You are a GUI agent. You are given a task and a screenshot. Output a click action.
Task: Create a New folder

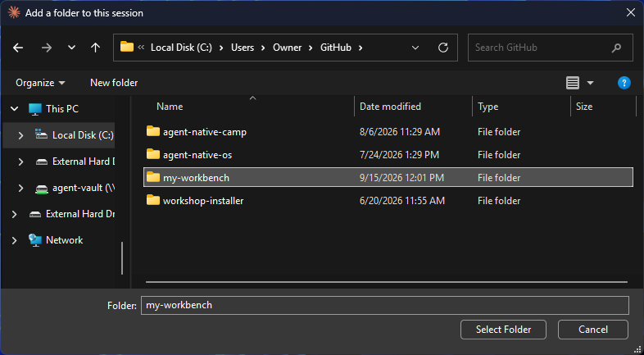coord(114,83)
